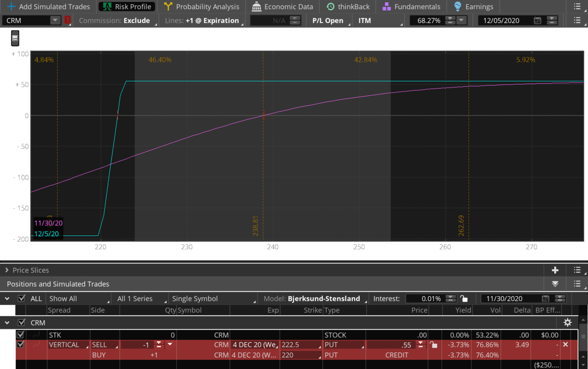Viewport: 588px width, 369px height.
Task: Select the 12/5/20 cyan line legend
Action: click(x=47, y=234)
